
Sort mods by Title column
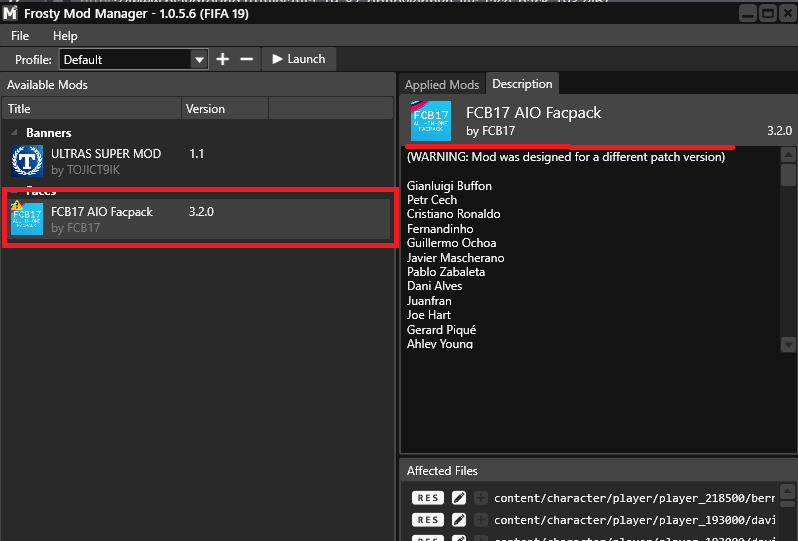(x=92, y=108)
